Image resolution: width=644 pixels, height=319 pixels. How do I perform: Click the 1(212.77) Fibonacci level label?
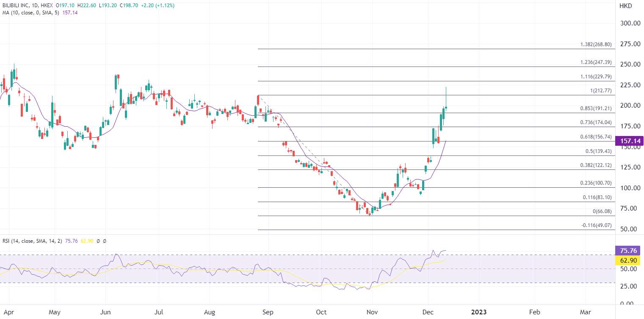click(x=601, y=91)
